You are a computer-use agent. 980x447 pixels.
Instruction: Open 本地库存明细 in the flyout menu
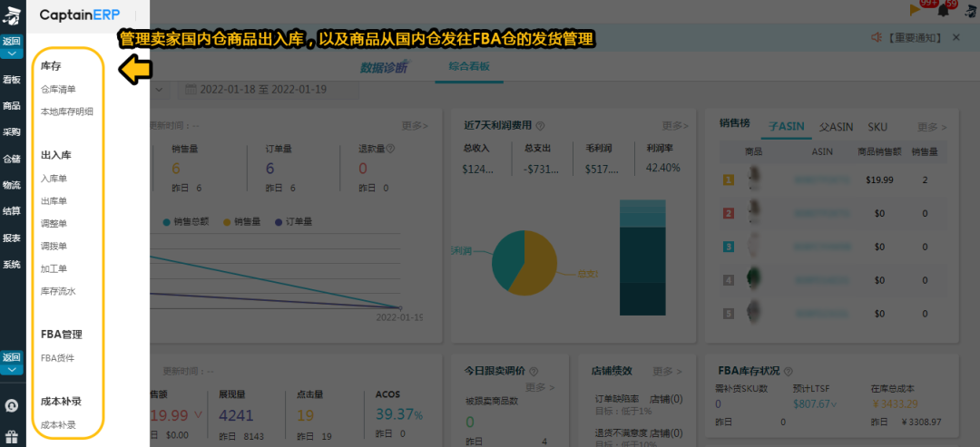click(x=67, y=112)
